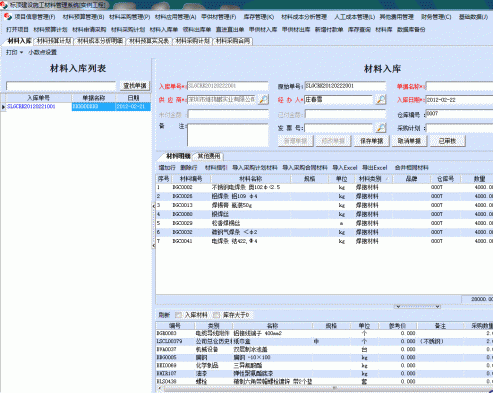Select the lower grid row 机械设备
The width and height of the screenshot is (493, 393).
coord(324,349)
